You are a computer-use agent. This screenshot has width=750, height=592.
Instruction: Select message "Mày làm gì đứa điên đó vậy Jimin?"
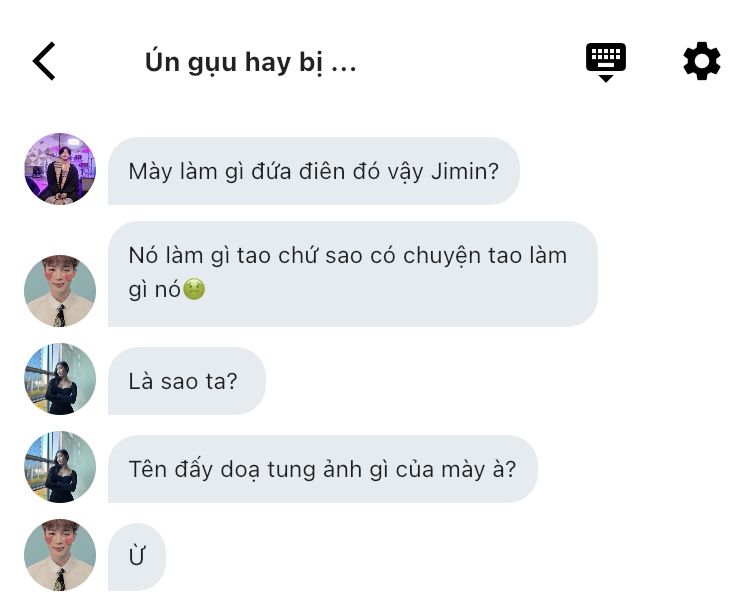point(314,171)
